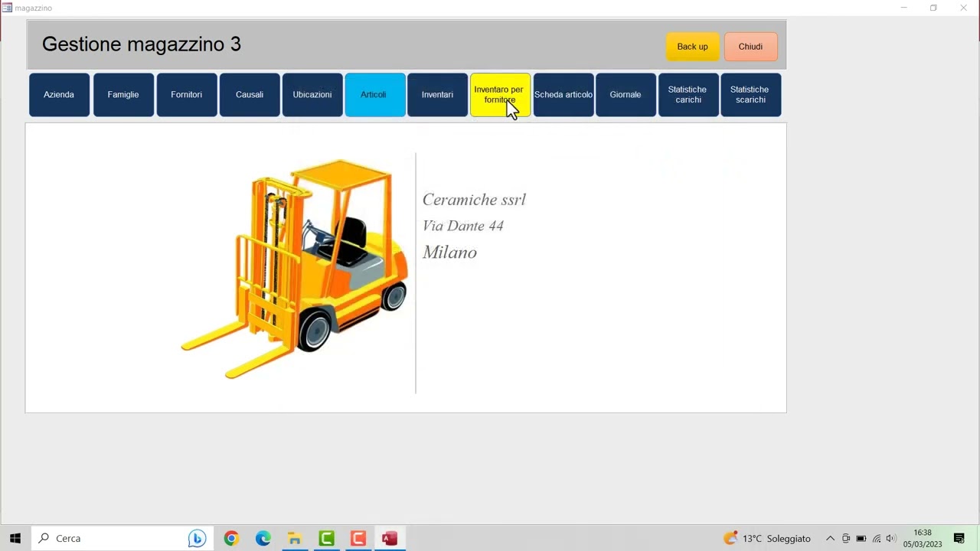Screen dimensions: 980x551
Task: Click the Milano city text
Action: tap(449, 253)
